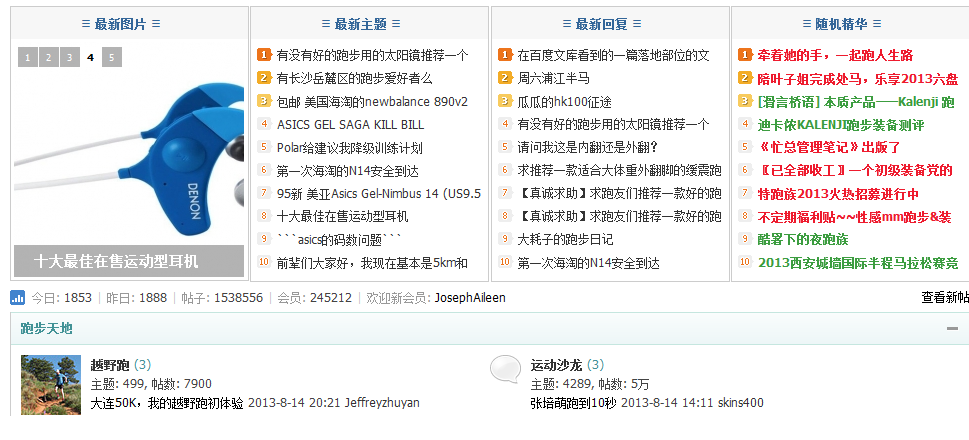Click the 最新图片 panel heading
Image resolution: width=969 pixels, height=440 pixels.
tap(121, 24)
